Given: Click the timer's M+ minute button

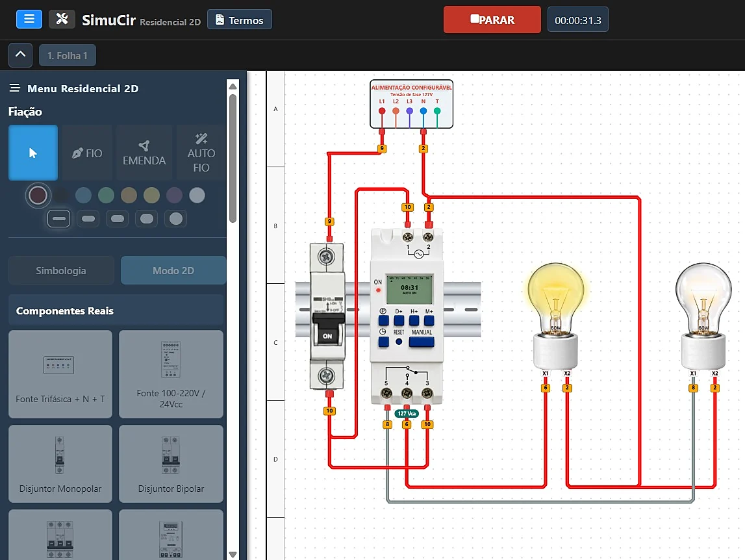Looking at the screenshot, I should click(429, 320).
